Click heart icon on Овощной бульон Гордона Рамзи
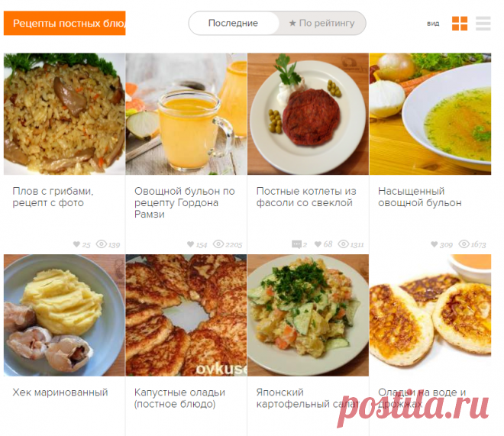The image size is (504, 436). coord(190,244)
